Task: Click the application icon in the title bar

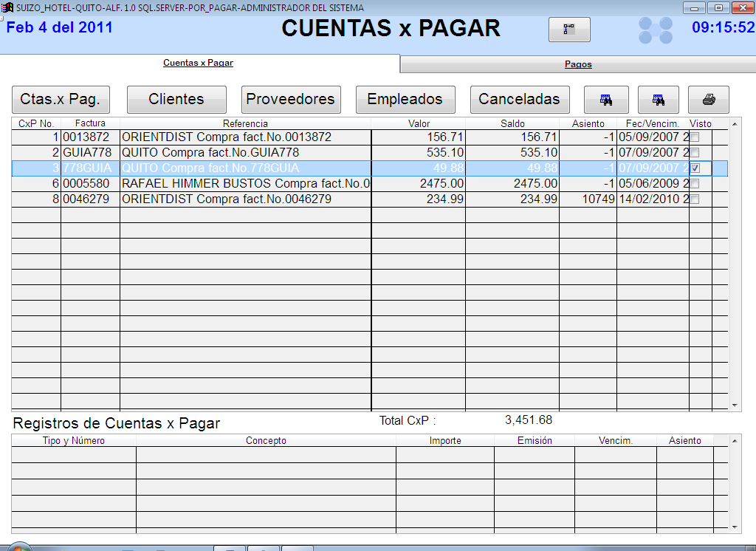Action: [x=8, y=7]
